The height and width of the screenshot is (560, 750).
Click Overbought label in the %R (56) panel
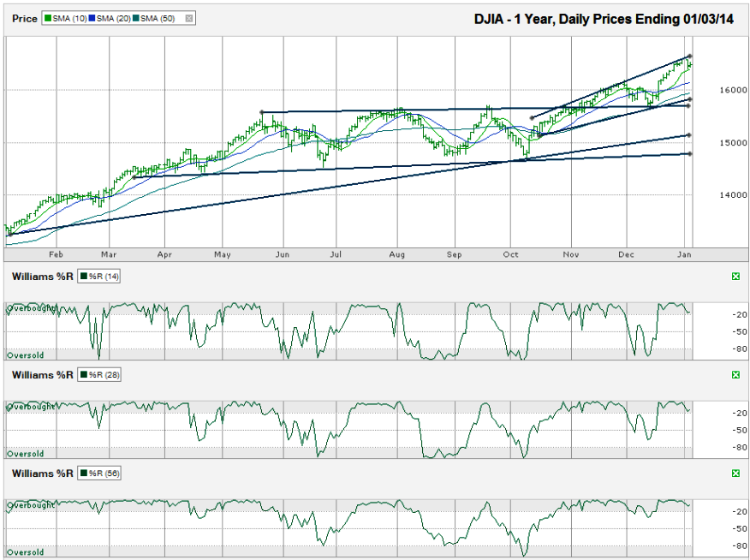[x=31, y=505]
